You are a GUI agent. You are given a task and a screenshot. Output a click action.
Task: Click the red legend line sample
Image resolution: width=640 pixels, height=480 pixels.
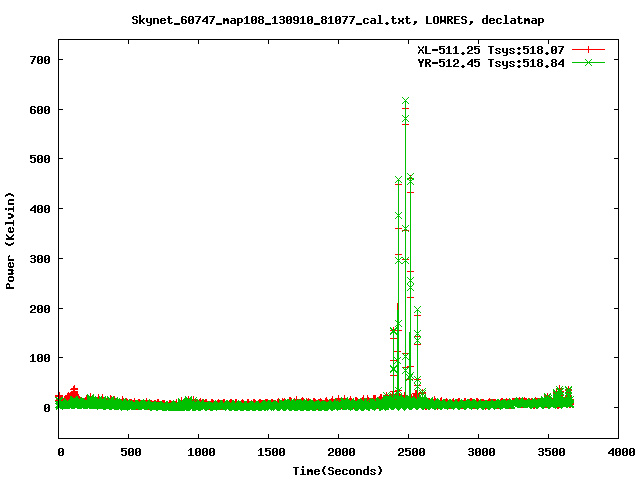point(588,50)
